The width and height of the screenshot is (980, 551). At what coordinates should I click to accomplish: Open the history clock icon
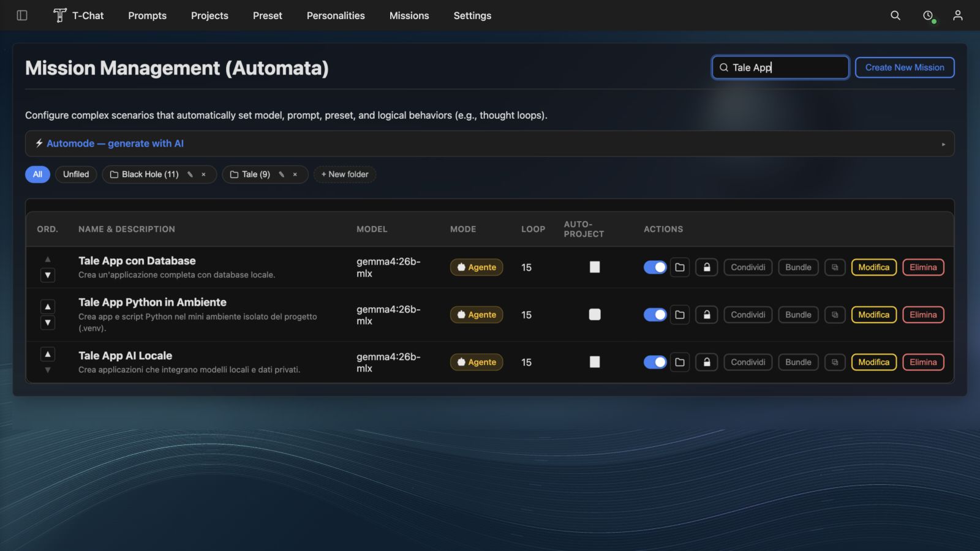point(928,15)
